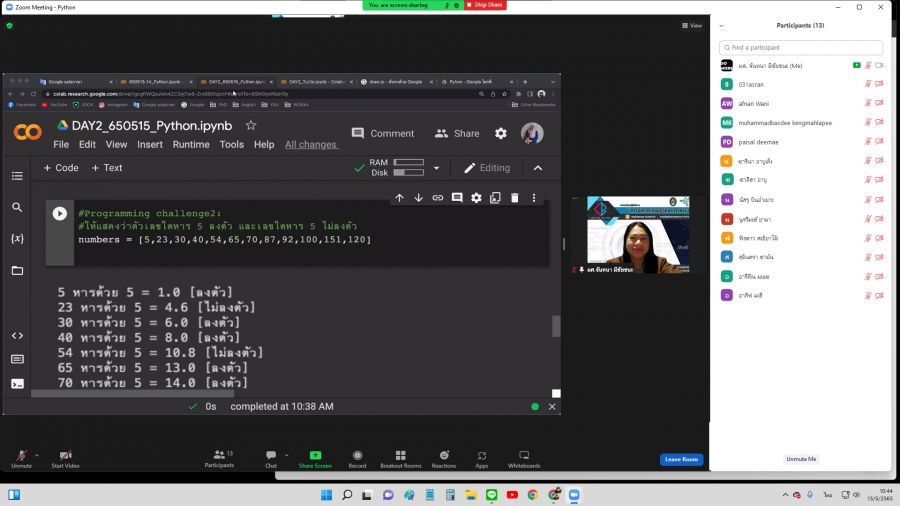Run the Programming challenge2 code cell
The height and width of the screenshot is (506, 900).
point(60,213)
